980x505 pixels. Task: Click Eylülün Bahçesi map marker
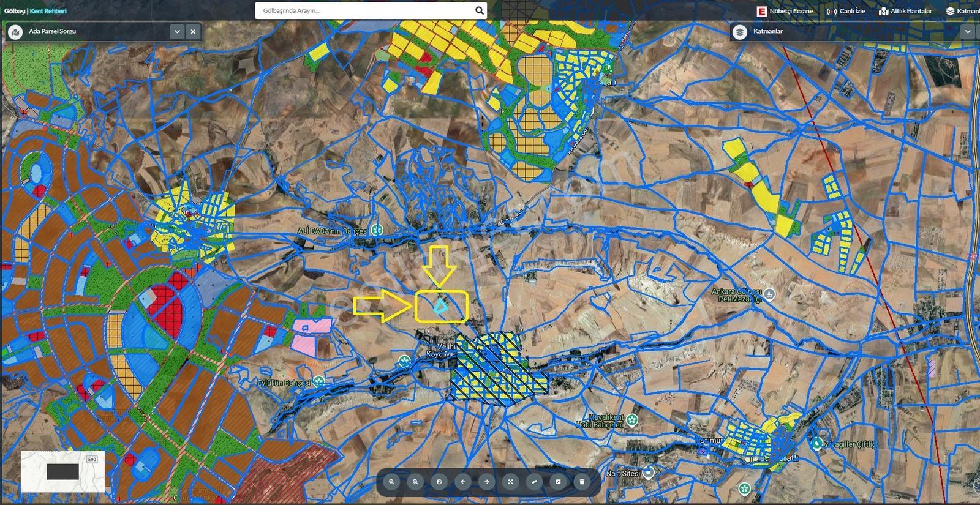pyautogui.click(x=318, y=382)
